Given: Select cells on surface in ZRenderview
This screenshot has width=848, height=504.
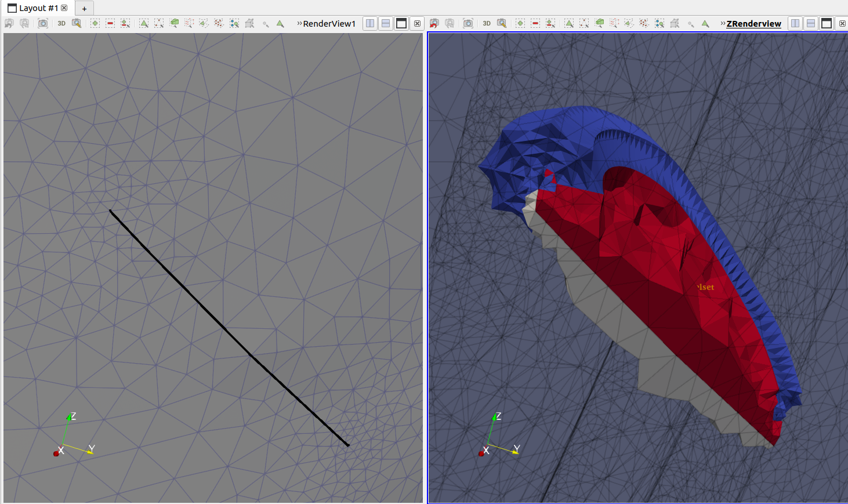Looking at the screenshot, I should pos(569,23).
